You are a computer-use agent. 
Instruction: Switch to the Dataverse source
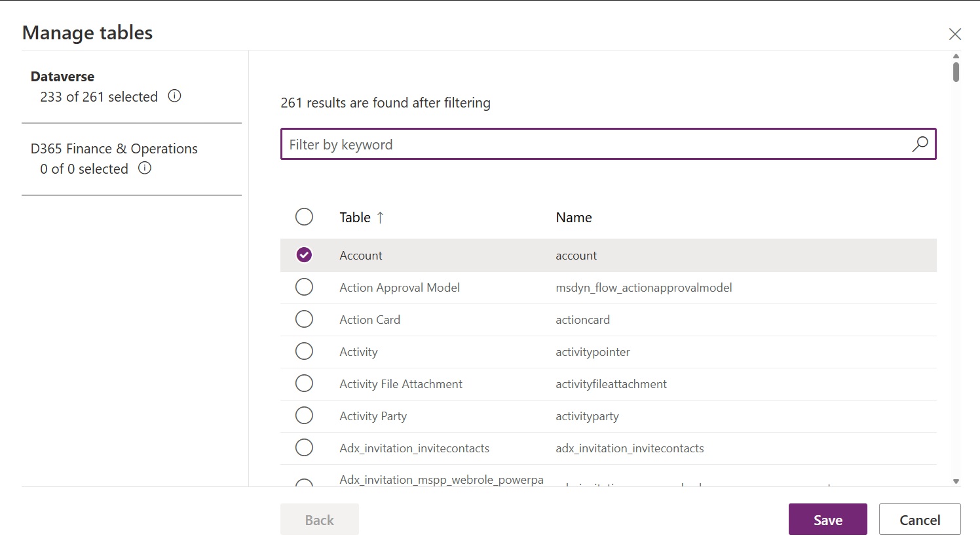pos(62,76)
